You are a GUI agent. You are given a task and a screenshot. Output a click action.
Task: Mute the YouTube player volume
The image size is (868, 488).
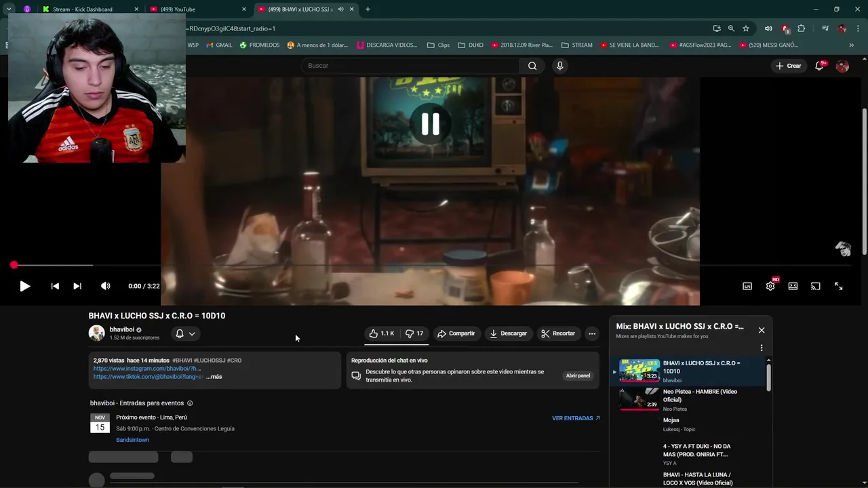(x=106, y=286)
